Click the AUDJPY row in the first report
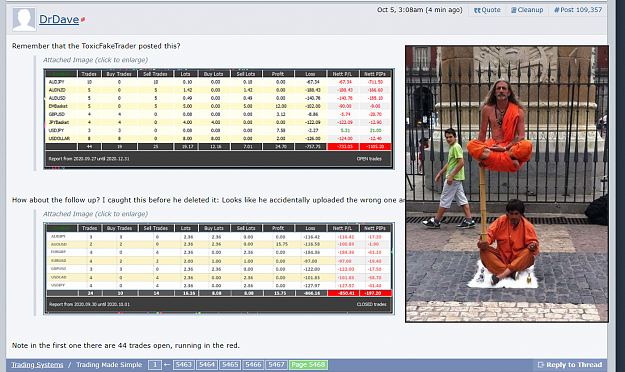This screenshot has height=372, width=625. click(x=219, y=82)
